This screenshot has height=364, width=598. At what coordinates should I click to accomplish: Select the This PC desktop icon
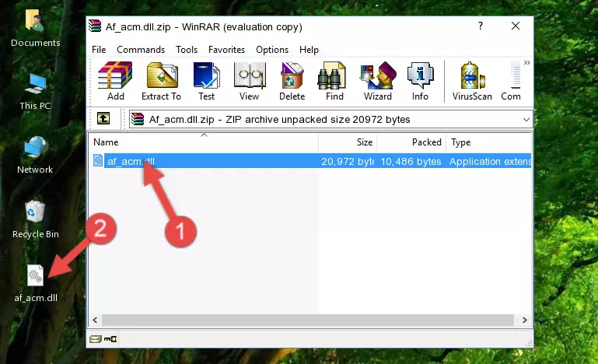[x=35, y=92]
